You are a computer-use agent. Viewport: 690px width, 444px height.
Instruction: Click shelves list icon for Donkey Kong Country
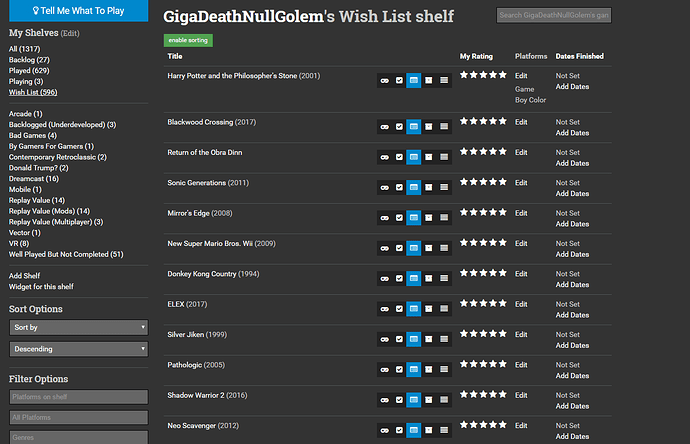pyautogui.click(x=444, y=279)
